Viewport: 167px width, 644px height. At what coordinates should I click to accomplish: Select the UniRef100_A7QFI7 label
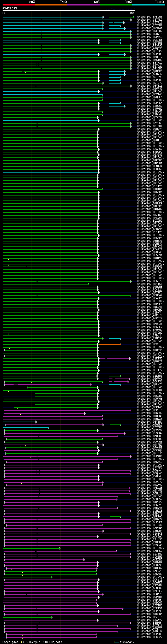pos(150,57)
